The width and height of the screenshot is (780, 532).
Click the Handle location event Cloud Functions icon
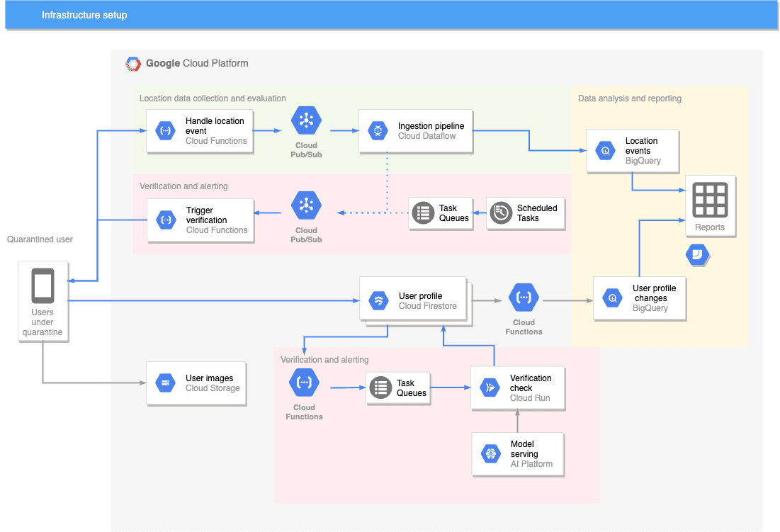pyautogui.click(x=165, y=131)
